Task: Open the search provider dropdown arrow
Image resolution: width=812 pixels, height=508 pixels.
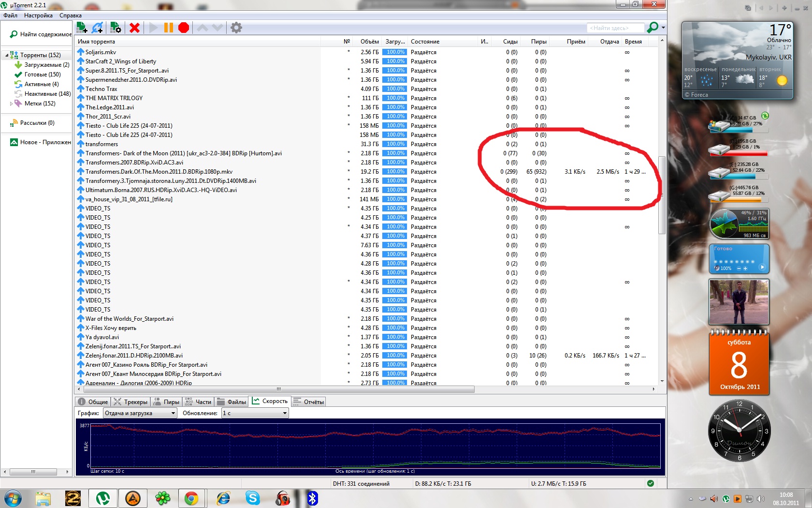Action: pyautogui.click(x=663, y=28)
